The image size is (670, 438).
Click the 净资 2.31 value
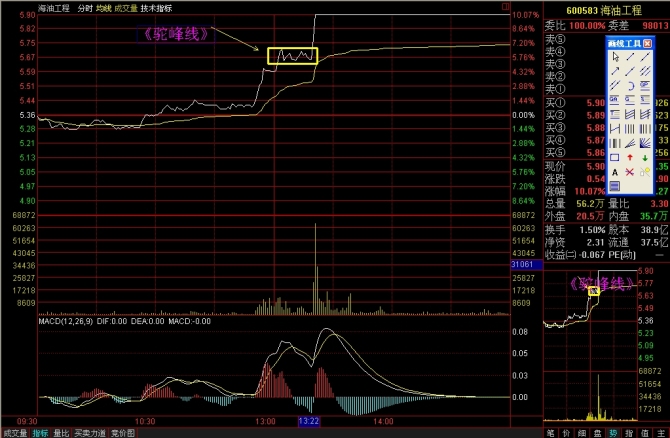point(596,242)
